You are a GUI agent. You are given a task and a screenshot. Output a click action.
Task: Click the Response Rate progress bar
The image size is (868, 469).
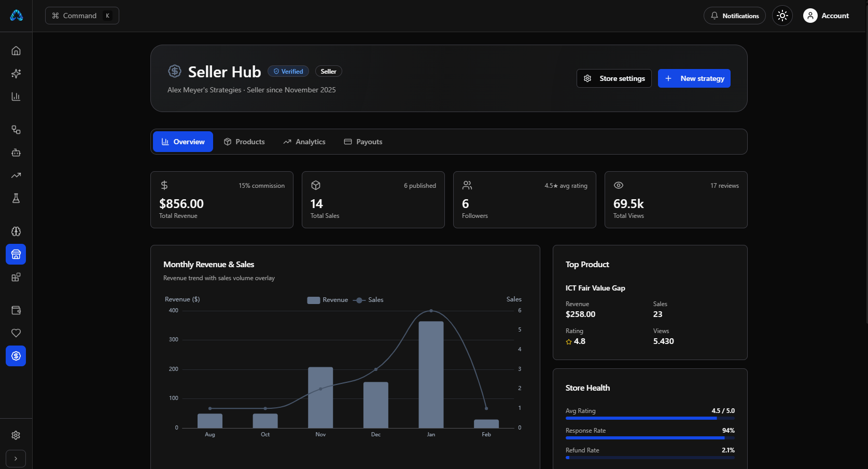click(x=650, y=438)
